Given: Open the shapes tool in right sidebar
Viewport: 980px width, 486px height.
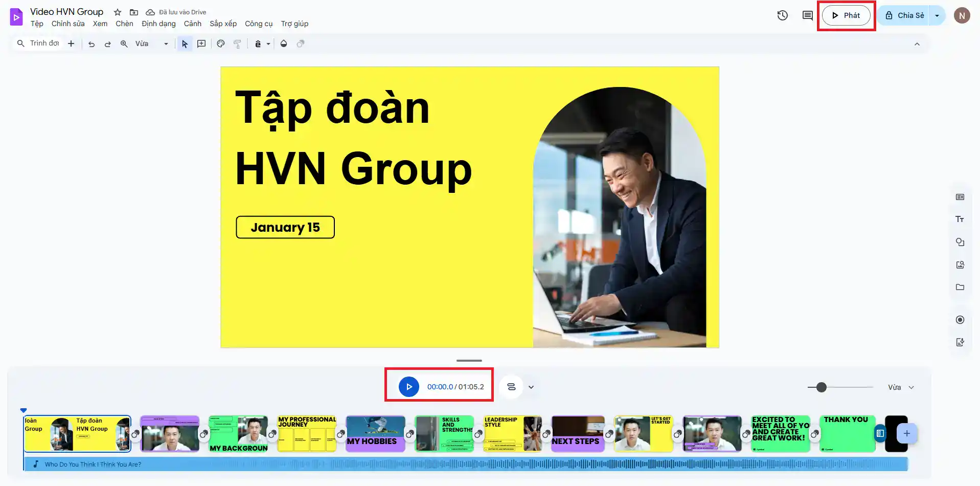Looking at the screenshot, I should (x=960, y=242).
